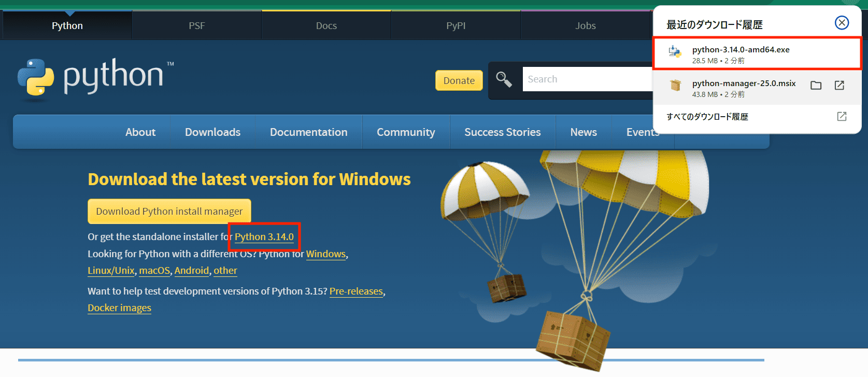Click the python-3.14.0-amd64.exe installer icon

(675, 52)
